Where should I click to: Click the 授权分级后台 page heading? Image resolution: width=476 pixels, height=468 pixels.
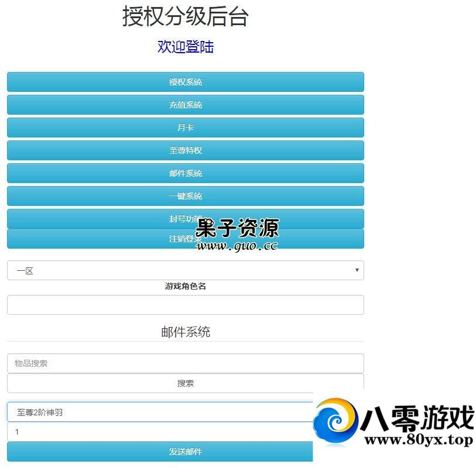(185, 16)
